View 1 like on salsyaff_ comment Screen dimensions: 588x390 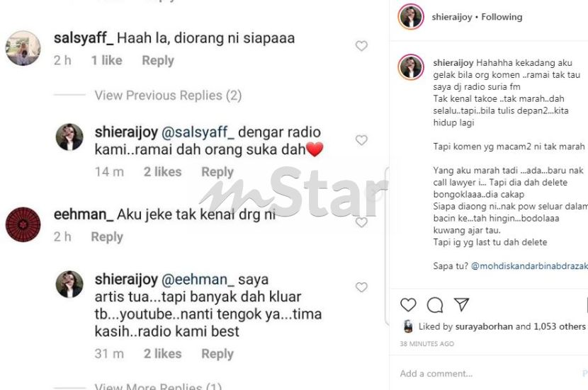click(x=107, y=60)
